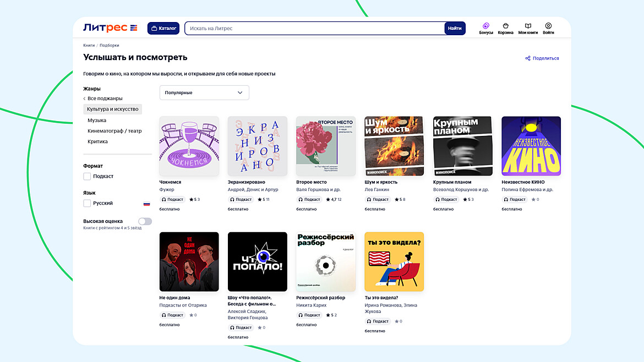Click the Искать на Литрес search field
The width and height of the screenshot is (644, 362).
click(314, 28)
